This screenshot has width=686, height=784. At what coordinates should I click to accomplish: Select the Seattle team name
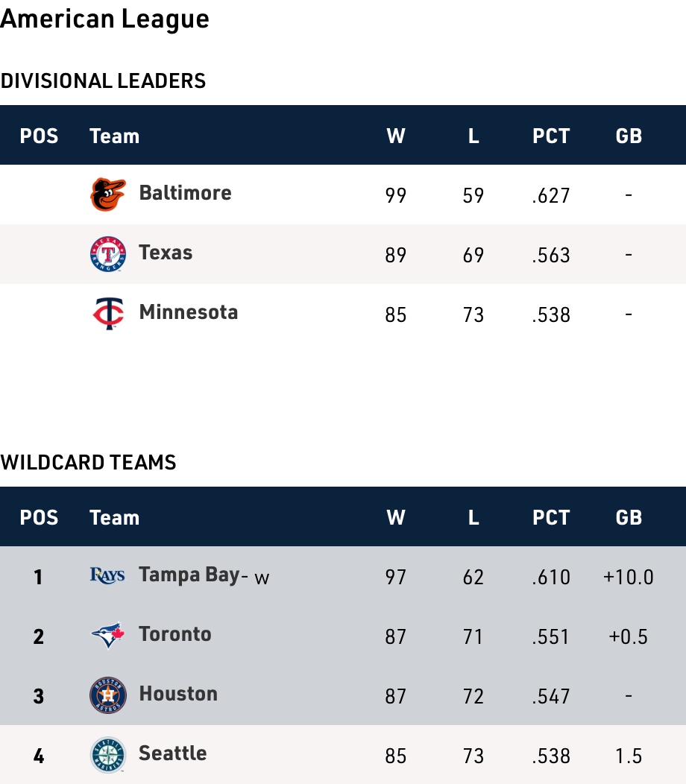[173, 753]
